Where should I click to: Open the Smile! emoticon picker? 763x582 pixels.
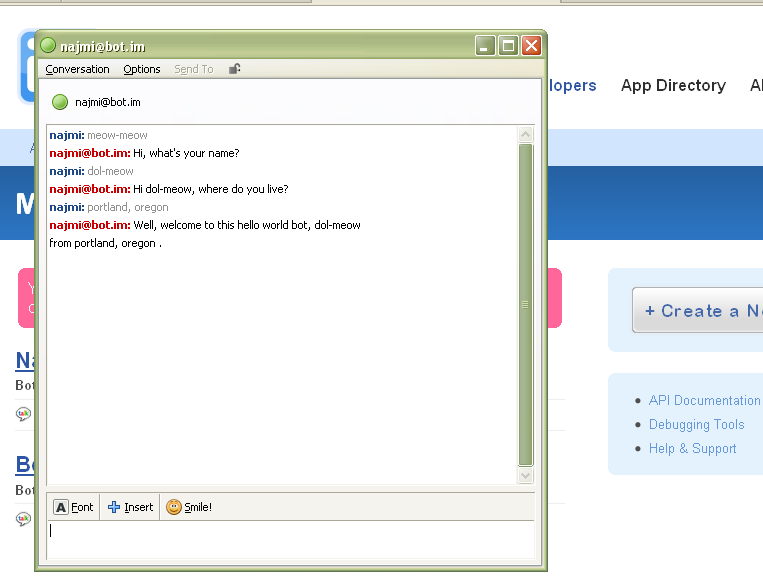189,507
